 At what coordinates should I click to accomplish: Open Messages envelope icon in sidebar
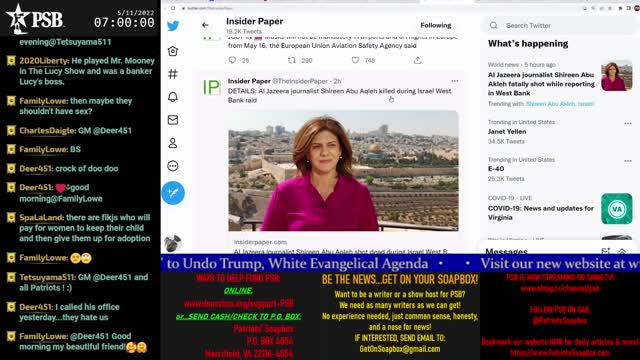(x=173, y=120)
